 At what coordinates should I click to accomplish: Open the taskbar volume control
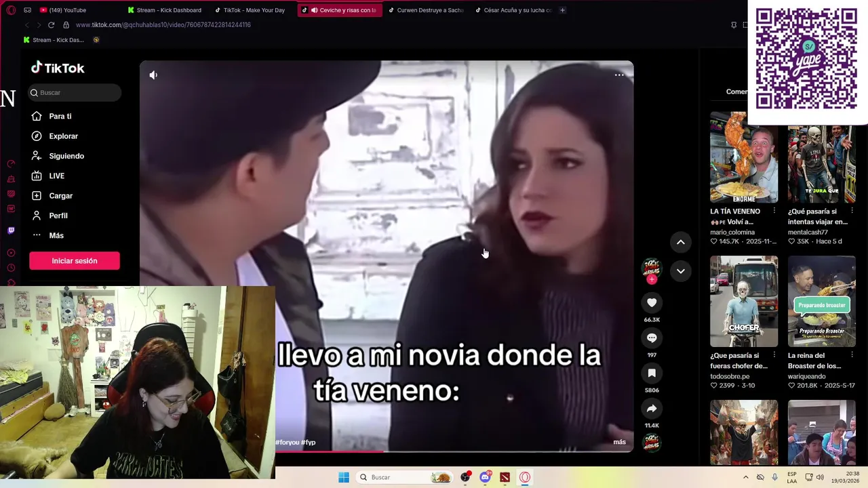(820, 477)
